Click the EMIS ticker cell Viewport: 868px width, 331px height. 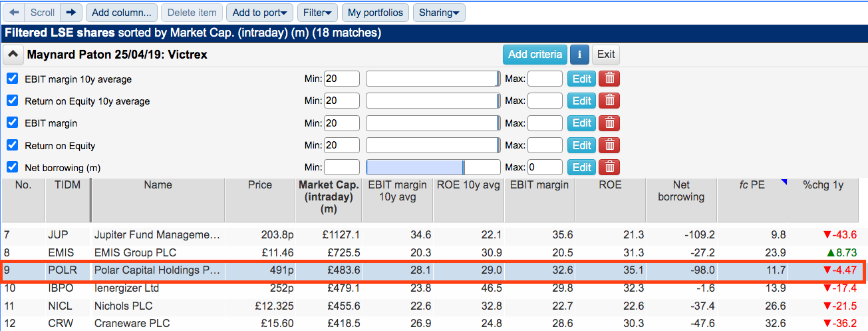(x=61, y=253)
